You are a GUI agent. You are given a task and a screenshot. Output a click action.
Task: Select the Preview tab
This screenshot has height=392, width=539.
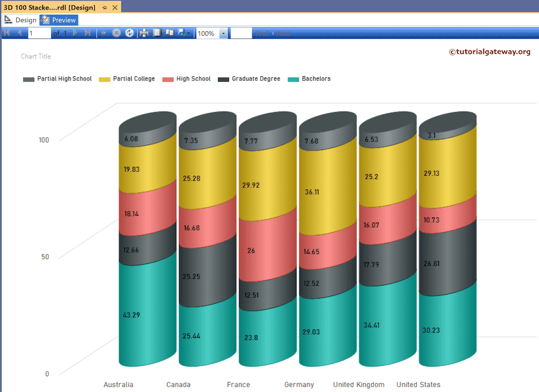(58, 19)
